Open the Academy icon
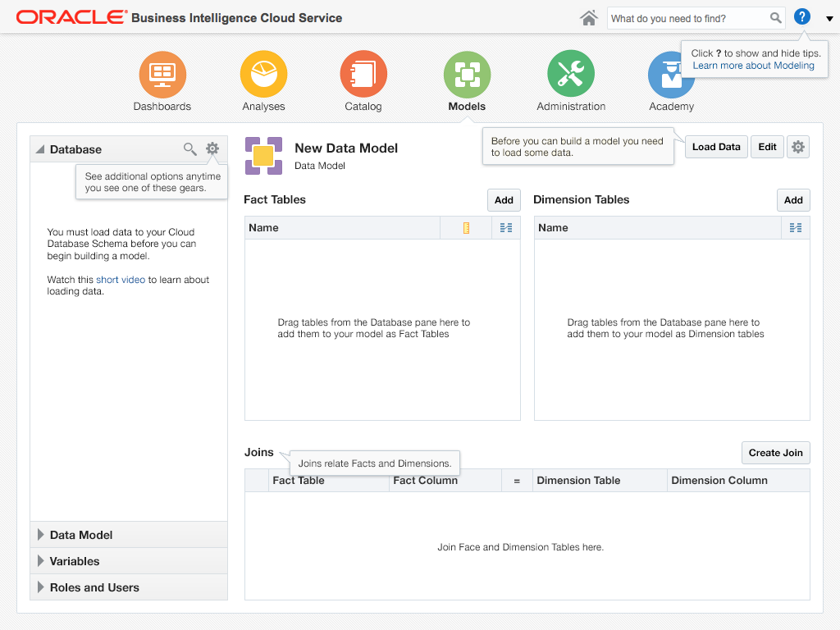This screenshot has height=630, width=840. (671, 75)
